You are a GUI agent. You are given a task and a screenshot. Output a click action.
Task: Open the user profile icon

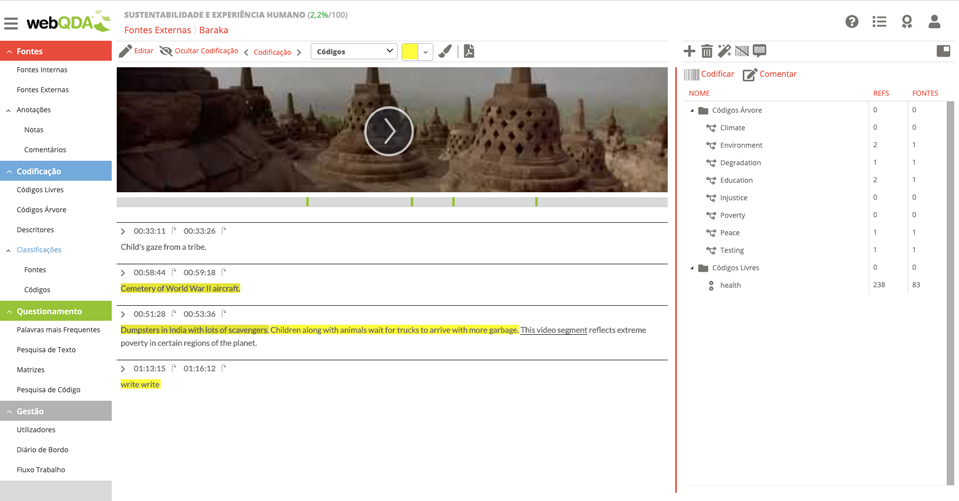pyautogui.click(x=934, y=22)
